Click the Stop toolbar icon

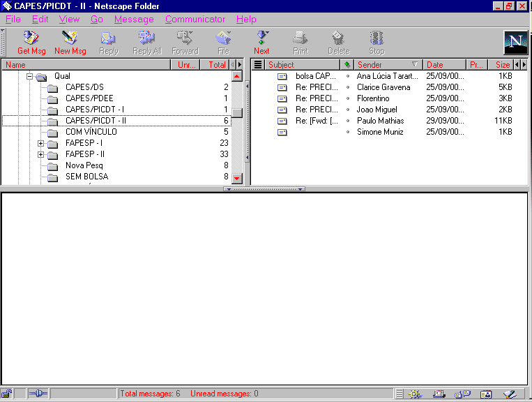[377, 38]
